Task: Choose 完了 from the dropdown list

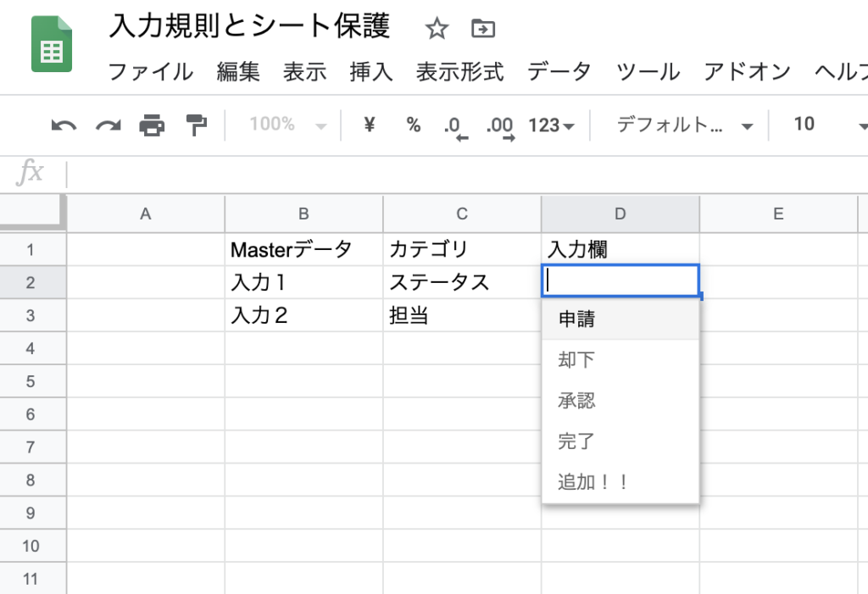Action: [x=620, y=441]
